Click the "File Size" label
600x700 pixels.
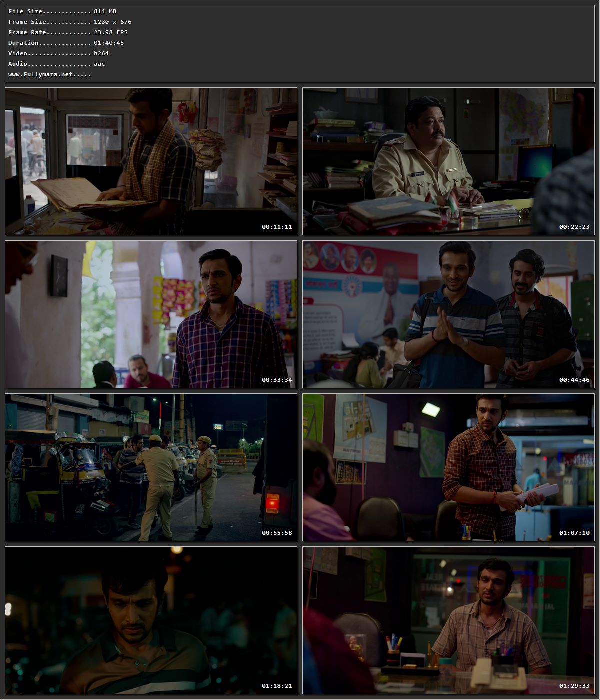25,11
